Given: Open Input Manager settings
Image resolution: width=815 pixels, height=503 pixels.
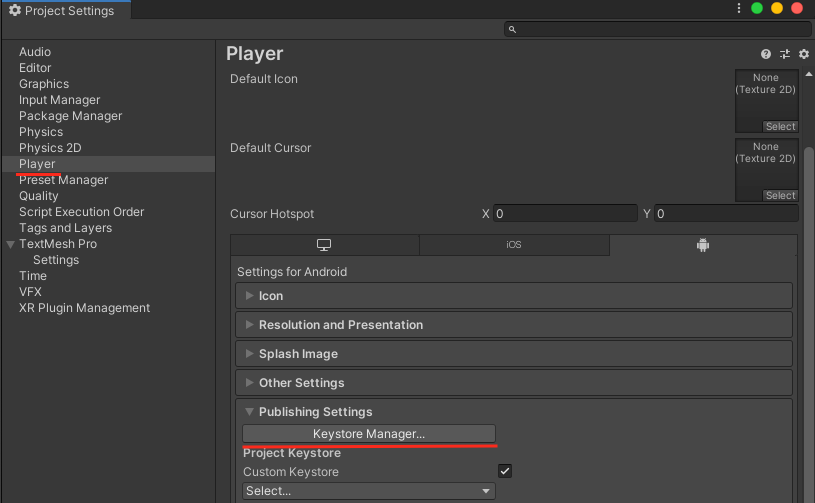Looking at the screenshot, I should point(59,100).
